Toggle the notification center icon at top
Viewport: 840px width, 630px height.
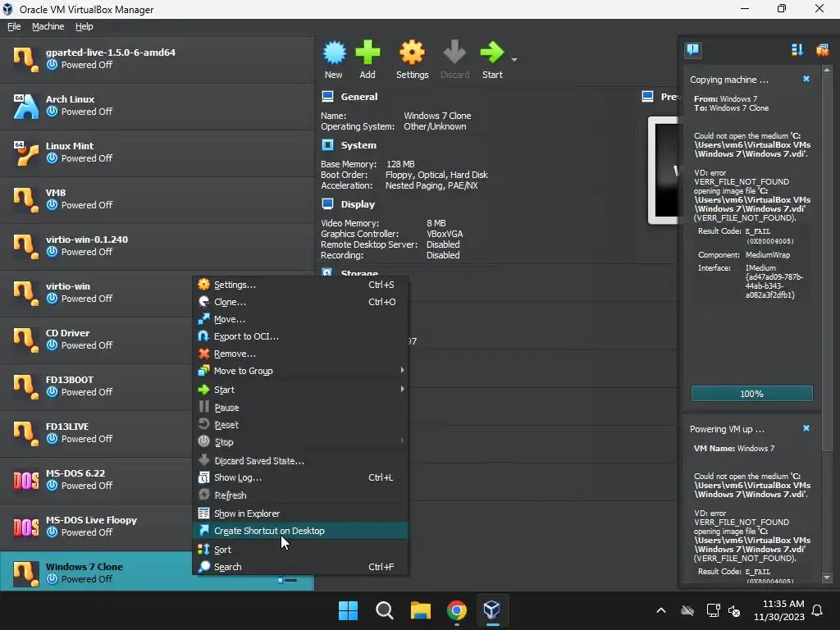coord(692,50)
